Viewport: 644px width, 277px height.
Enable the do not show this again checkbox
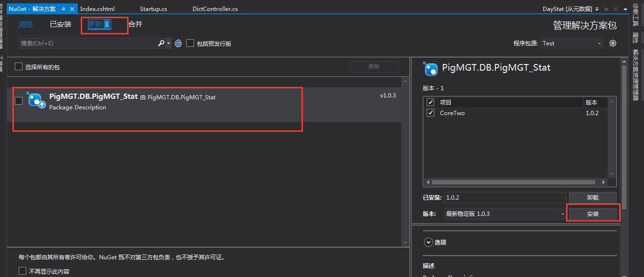pyautogui.click(x=22, y=271)
